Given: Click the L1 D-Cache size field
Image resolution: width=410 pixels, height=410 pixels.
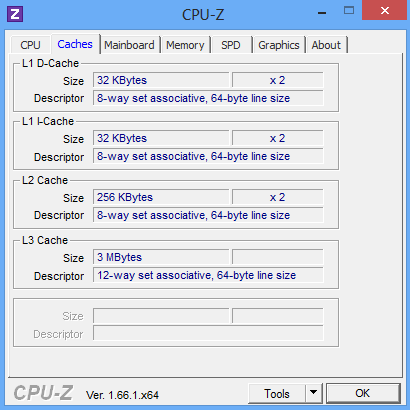Looking at the screenshot, I should [161, 80].
